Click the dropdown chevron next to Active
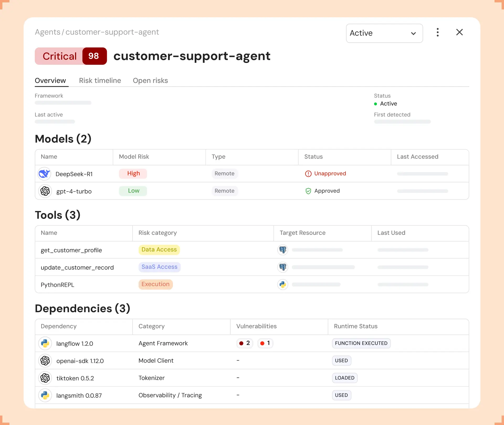The image size is (504, 425). (x=413, y=34)
